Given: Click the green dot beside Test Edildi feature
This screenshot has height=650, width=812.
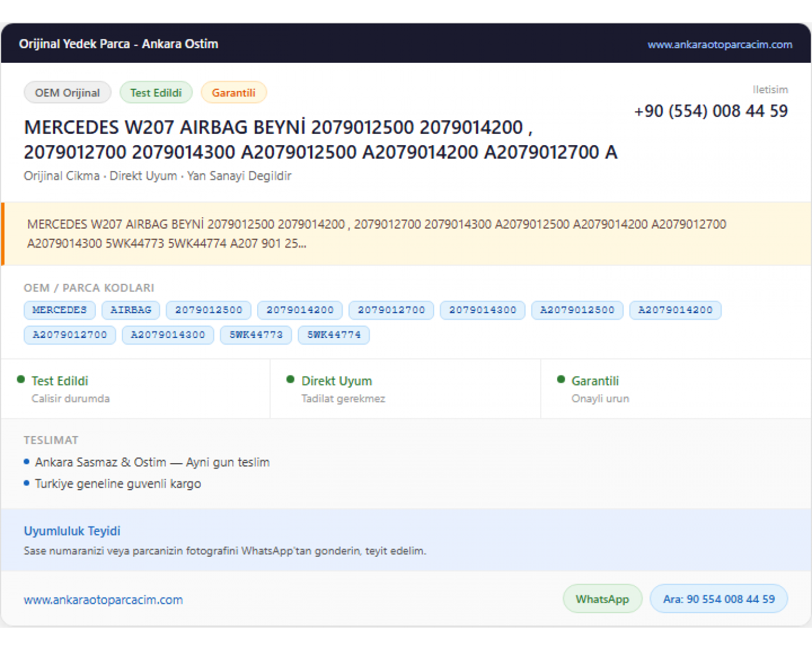Looking at the screenshot, I should 21,380.
